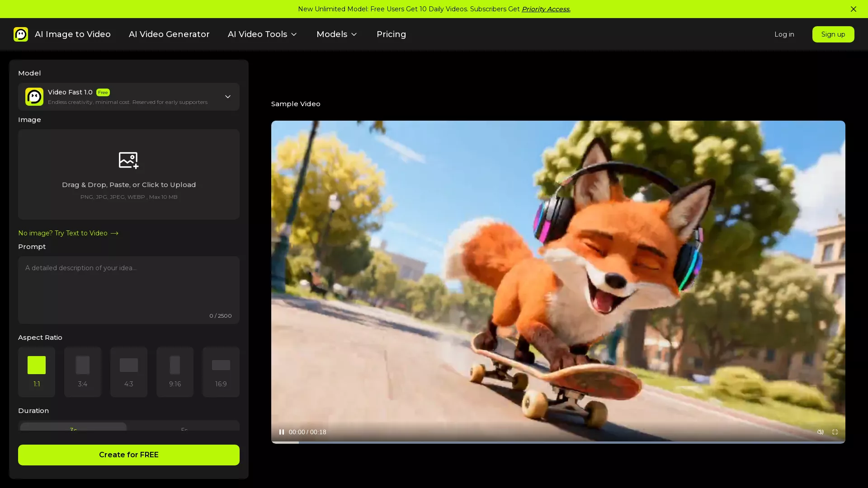
Task: Dismiss the unlimited model announcement banner
Action: pyautogui.click(x=854, y=9)
